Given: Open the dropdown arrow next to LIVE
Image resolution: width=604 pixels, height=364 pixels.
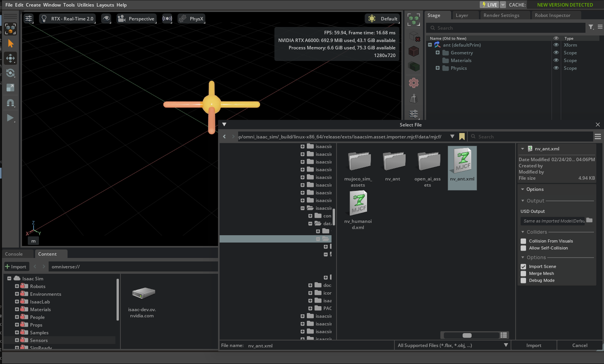Looking at the screenshot, I should coord(503,5).
